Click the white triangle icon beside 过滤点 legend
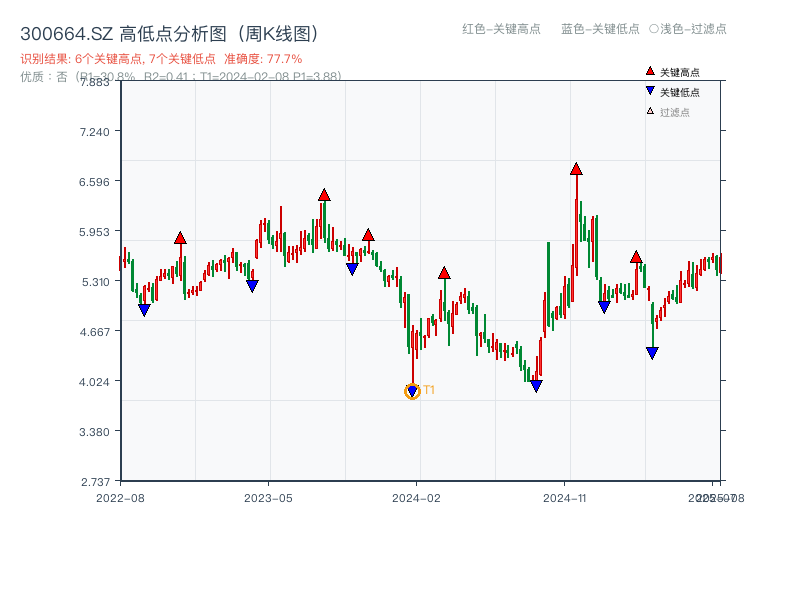The height and width of the screenshot is (600, 800). [650, 111]
